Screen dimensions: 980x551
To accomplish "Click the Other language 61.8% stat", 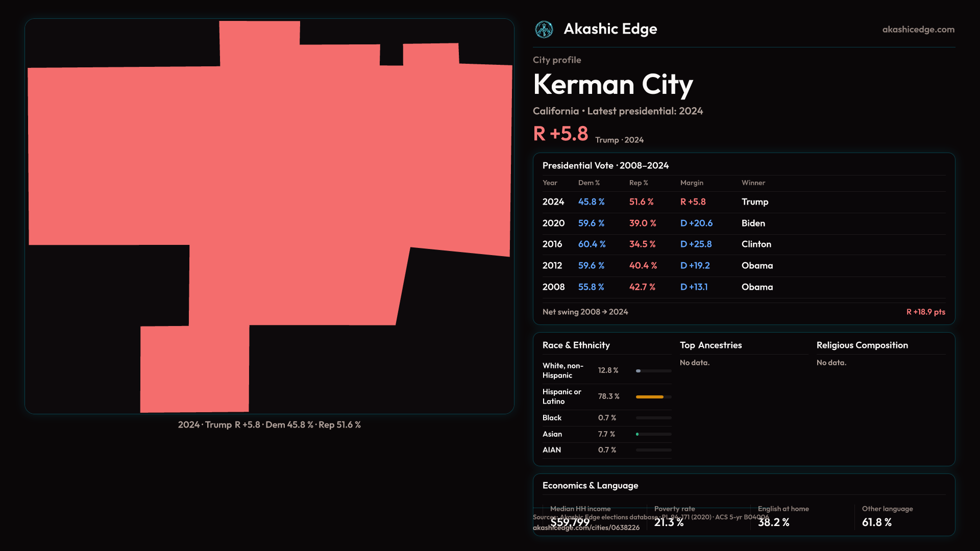I will click(x=877, y=522).
